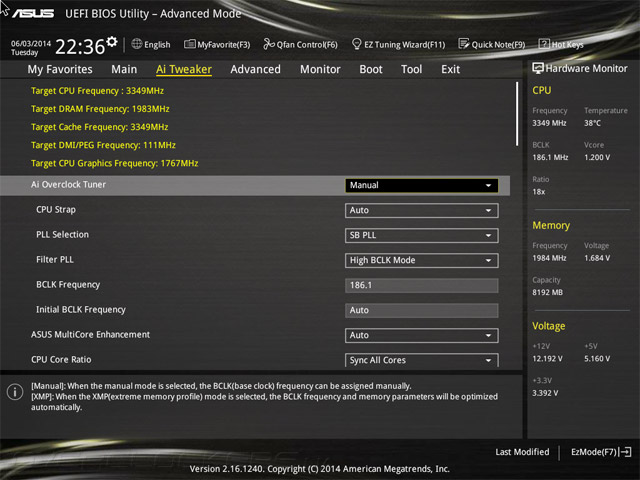Click the 22:36 clock time

(x=80, y=47)
